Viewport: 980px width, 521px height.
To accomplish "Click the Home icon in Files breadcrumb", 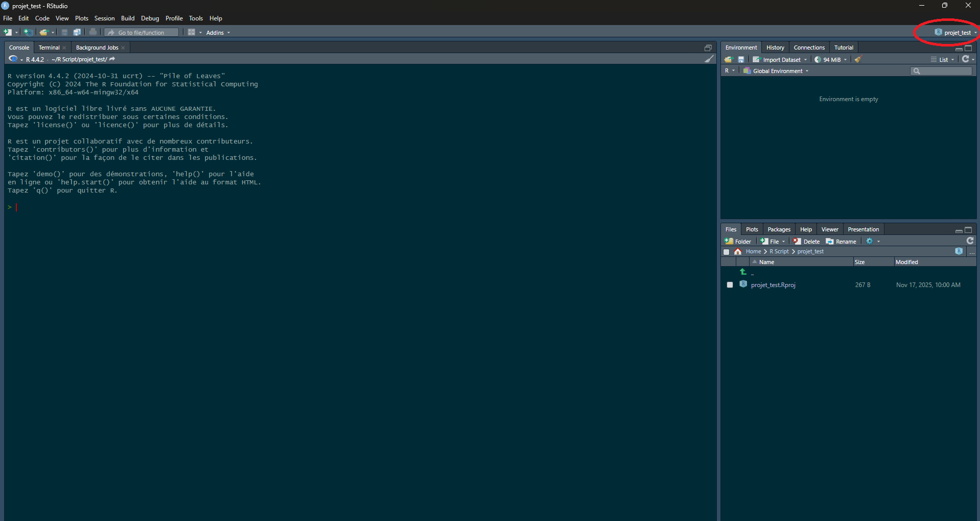I will [x=738, y=252].
